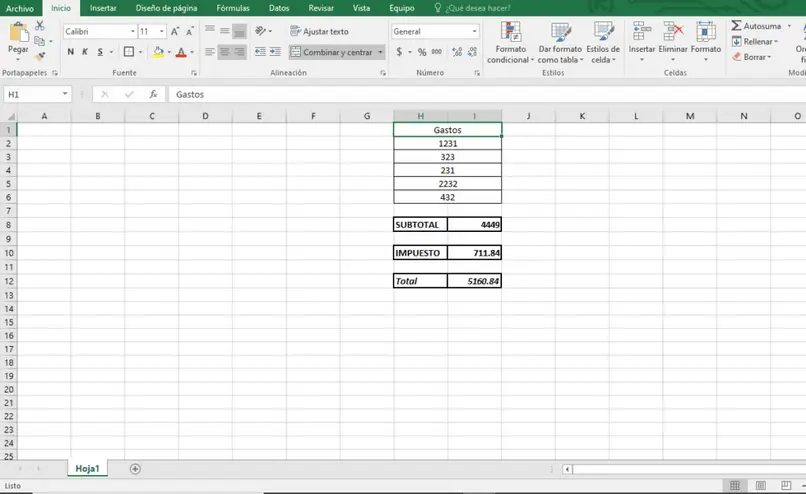
Task: Expand the Combinar y centrar arrow
Action: click(380, 52)
